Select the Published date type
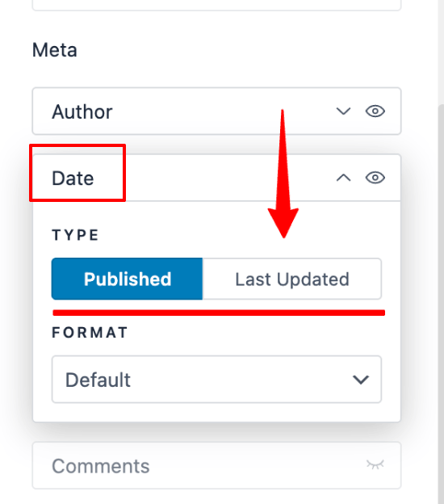This screenshot has width=444, height=504. [x=128, y=279]
